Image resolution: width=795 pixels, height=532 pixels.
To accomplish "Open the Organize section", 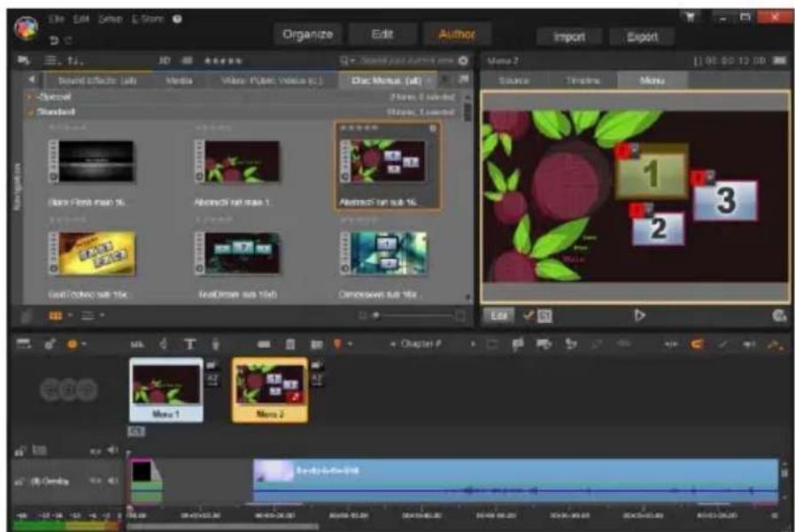I will (307, 35).
